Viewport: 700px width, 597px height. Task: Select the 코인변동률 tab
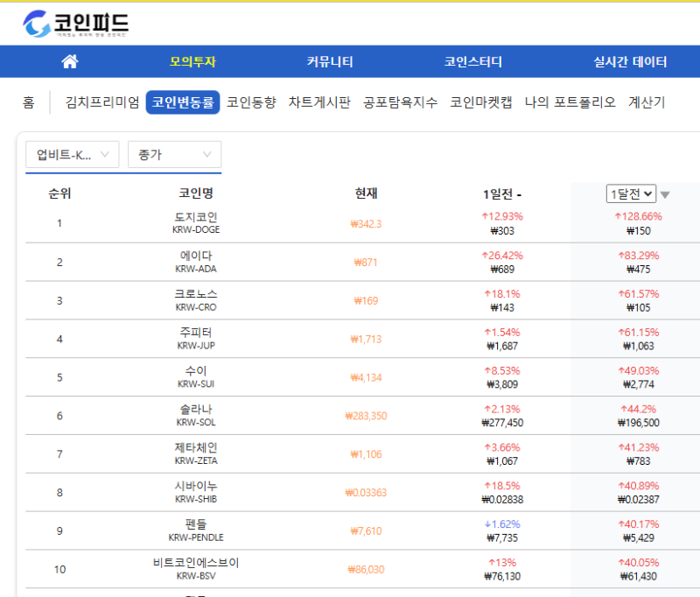pyautogui.click(x=183, y=102)
